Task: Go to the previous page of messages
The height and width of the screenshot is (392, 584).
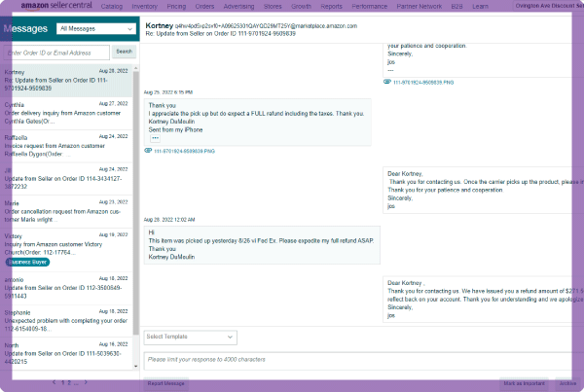Action: 55,382
